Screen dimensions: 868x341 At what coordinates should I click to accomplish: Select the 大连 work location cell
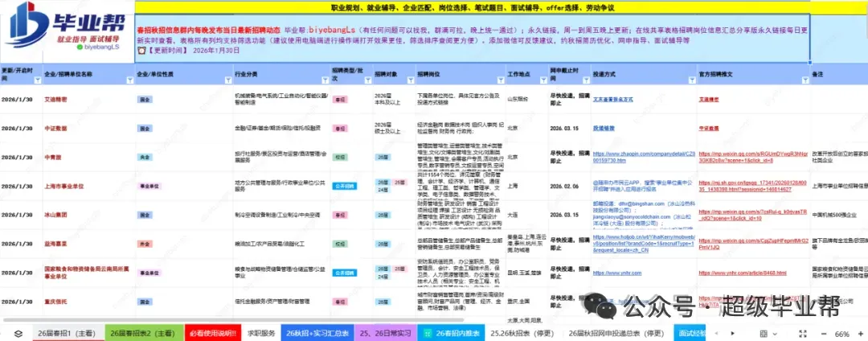[526, 215]
